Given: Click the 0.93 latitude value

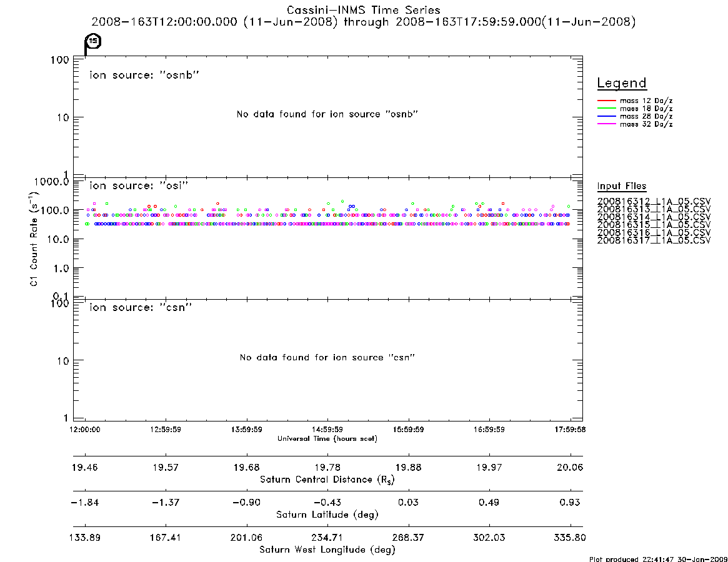Looking at the screenshot, I should (570, 503).
